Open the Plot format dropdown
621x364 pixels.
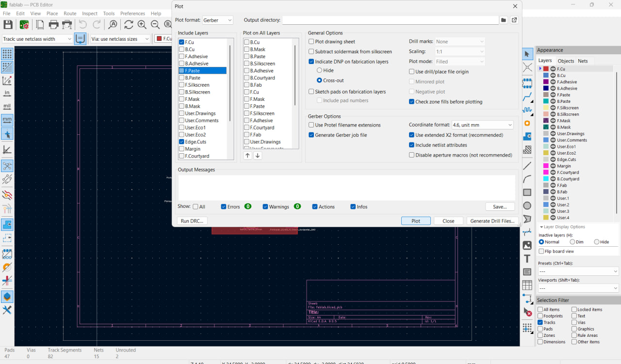point(218,20)
